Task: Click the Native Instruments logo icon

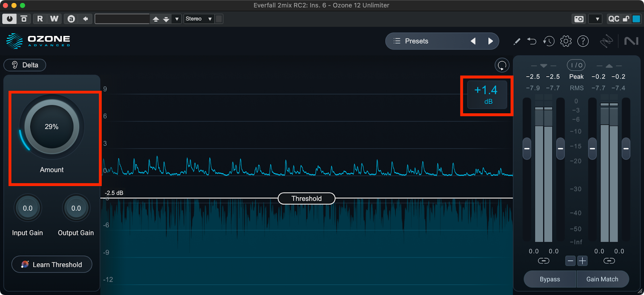Action: [x=631, y=41]
